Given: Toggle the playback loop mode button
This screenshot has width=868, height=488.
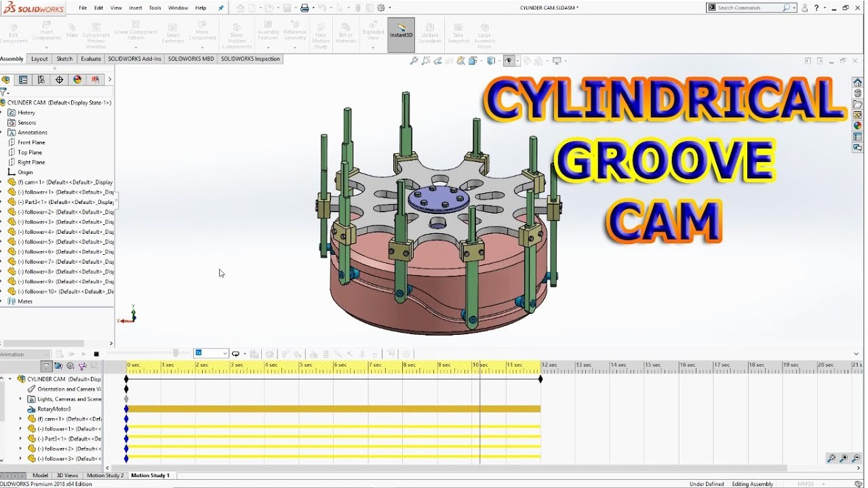Looking at the screenshot, I should (236, 354).
